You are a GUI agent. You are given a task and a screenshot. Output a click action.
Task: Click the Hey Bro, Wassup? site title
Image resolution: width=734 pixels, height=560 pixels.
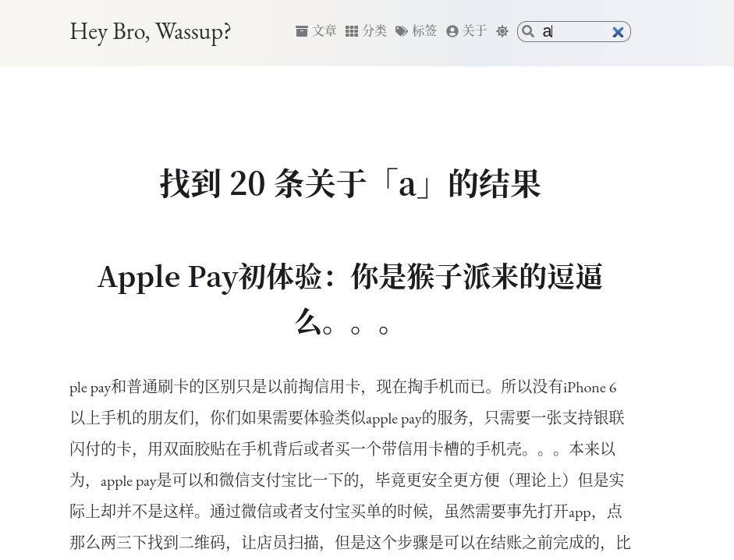[151, 32]
